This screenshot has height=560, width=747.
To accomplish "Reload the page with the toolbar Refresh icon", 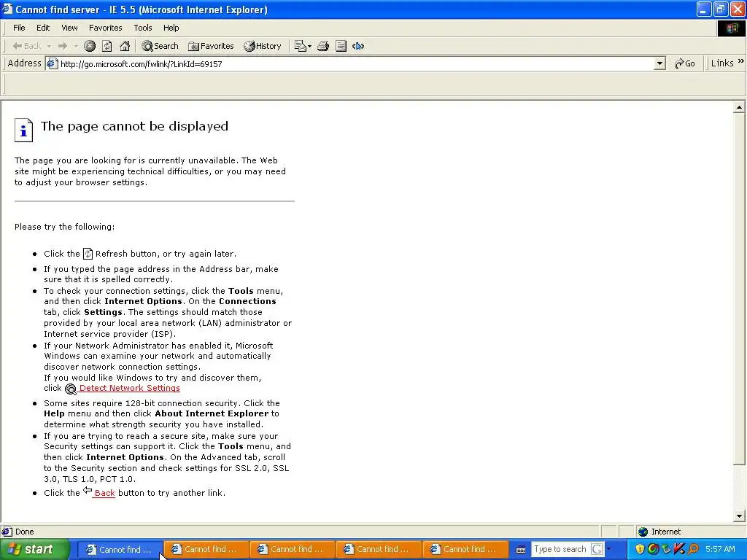I will tap(107, 46).
